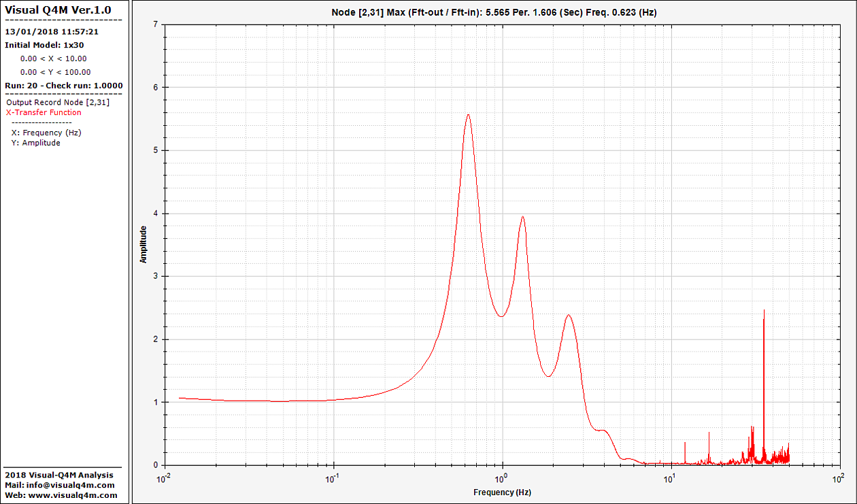The image size is (857, 504).
Task: Click the x-axis tick label 10^2
Action: [x=839, y=477]
